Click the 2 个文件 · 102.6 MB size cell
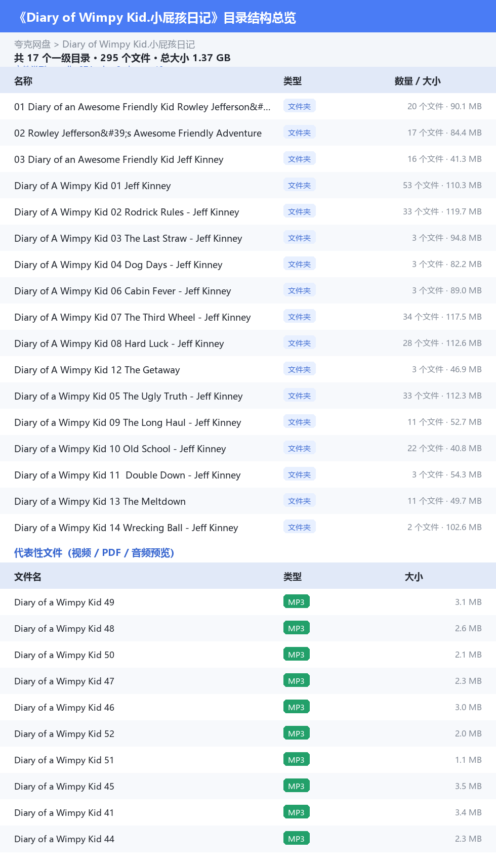496x868 pixels. [444, 527]
